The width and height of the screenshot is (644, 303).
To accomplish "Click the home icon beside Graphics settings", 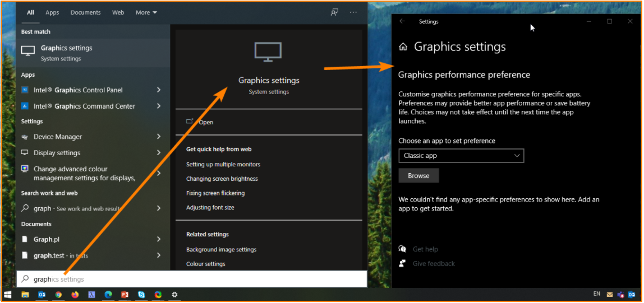I will click(403, 46).
